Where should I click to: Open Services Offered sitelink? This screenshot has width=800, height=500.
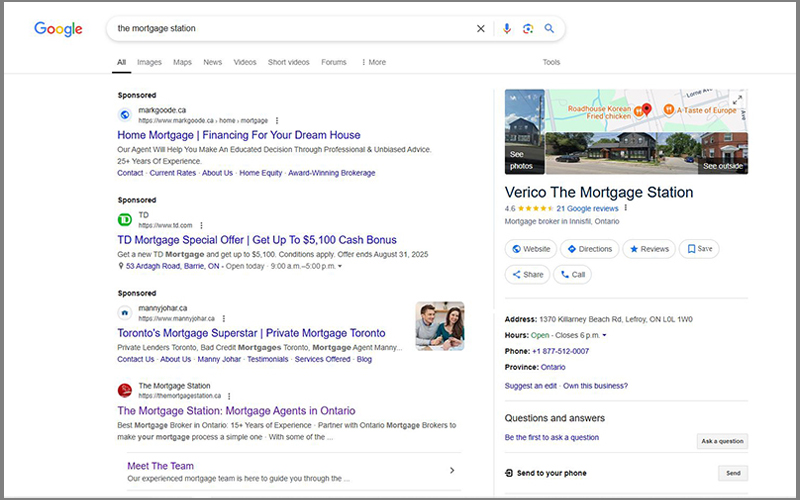pyautogui.click(x=322, y=359)
